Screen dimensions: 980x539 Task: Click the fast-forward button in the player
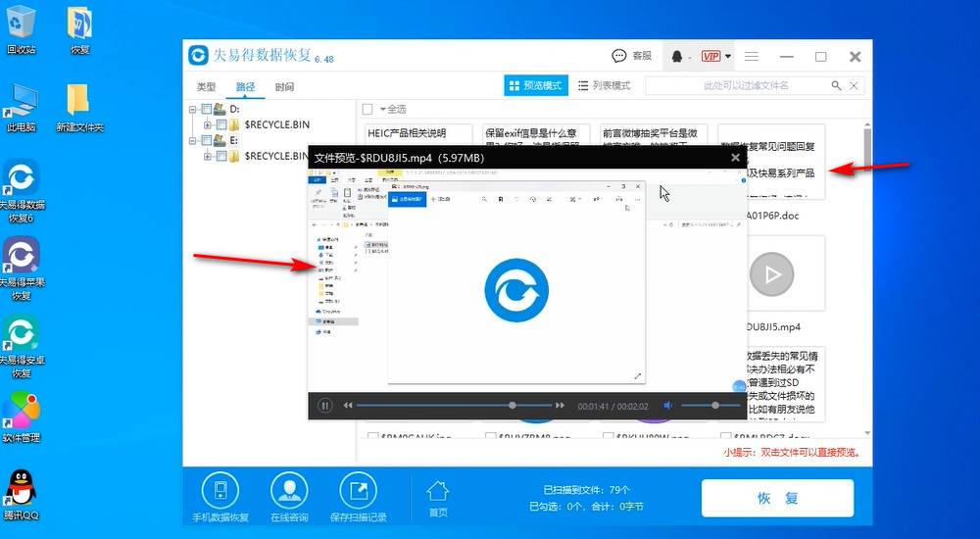(560, 406)
